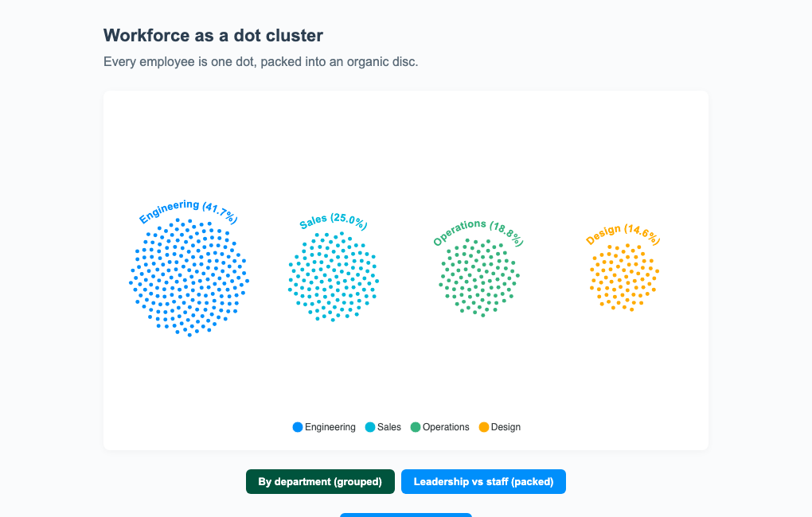Switch to Leadership vs staff (packed)
The image size is (812, 517).
click(483, 482)
